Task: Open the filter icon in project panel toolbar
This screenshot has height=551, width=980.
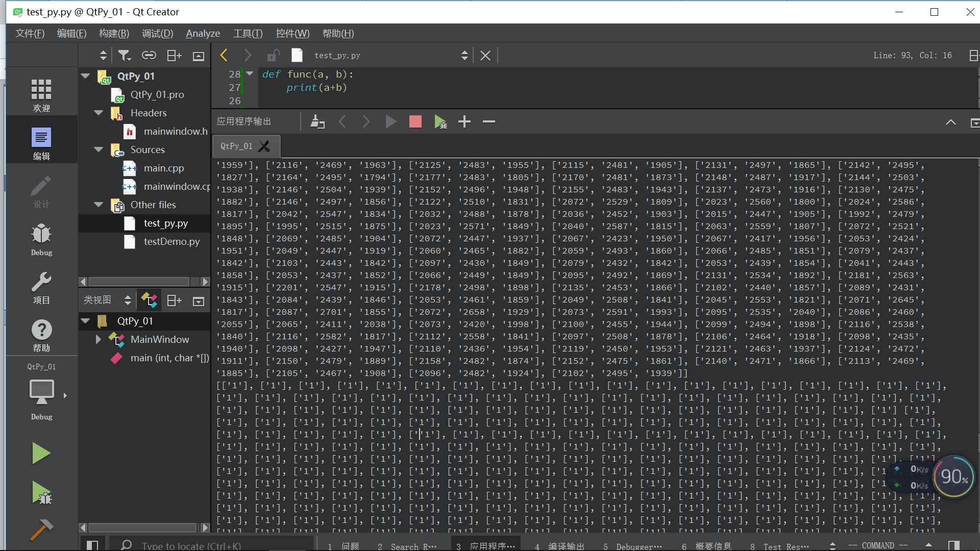Action: point(124,55)
